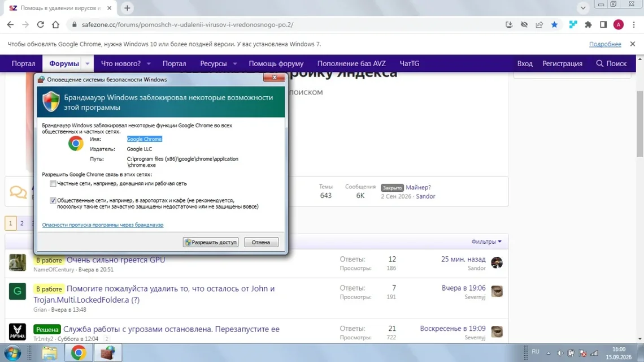Open the Chrome three-dot menu
This screenshot has height=362, width=644.
[634, 25]
